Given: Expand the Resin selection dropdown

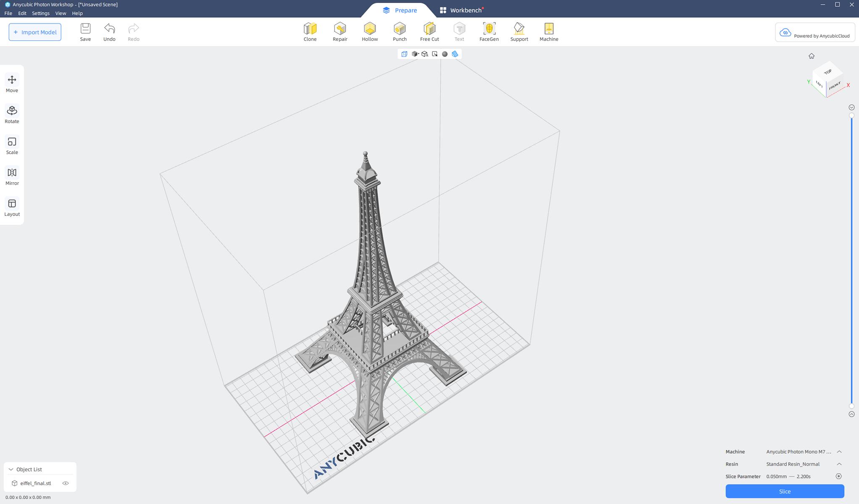Looking at the screenshot, I should 839,464.
